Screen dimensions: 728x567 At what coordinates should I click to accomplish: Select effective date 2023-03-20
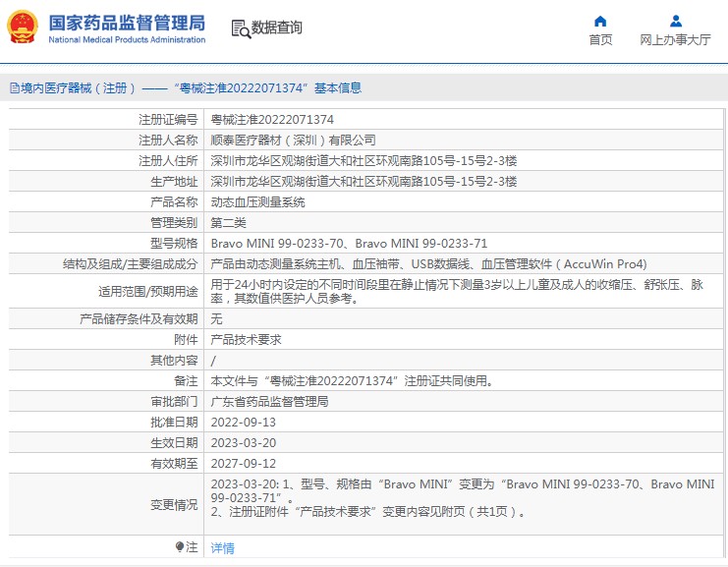coord(244,442)
